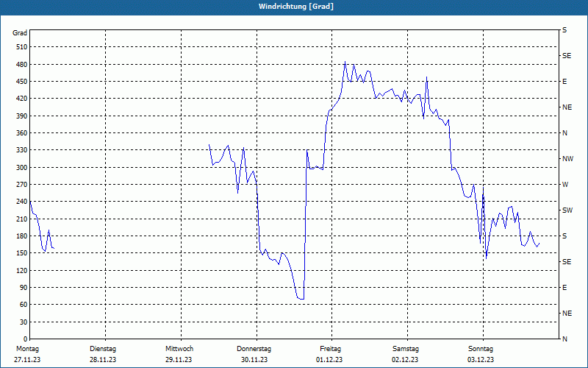588x368 pixels.
Task: Click the '420' y-axis label
Action: tap(22, 99)
